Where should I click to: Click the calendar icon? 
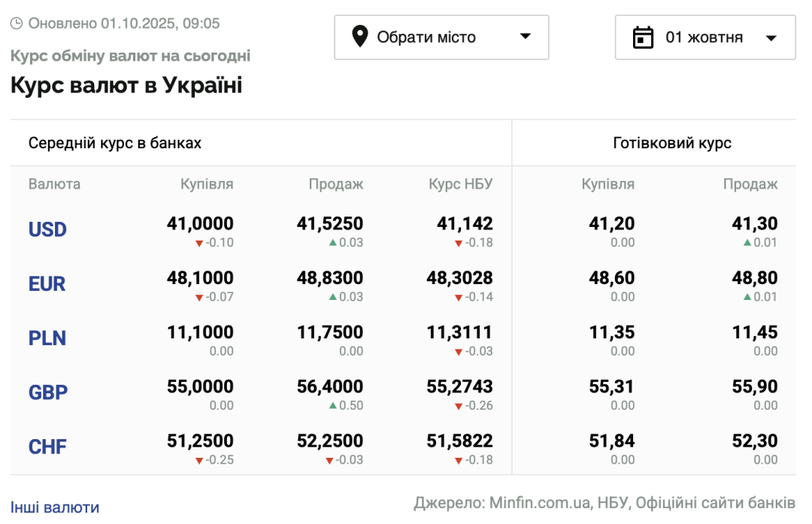pyautogui.click(x=643, y=37)
